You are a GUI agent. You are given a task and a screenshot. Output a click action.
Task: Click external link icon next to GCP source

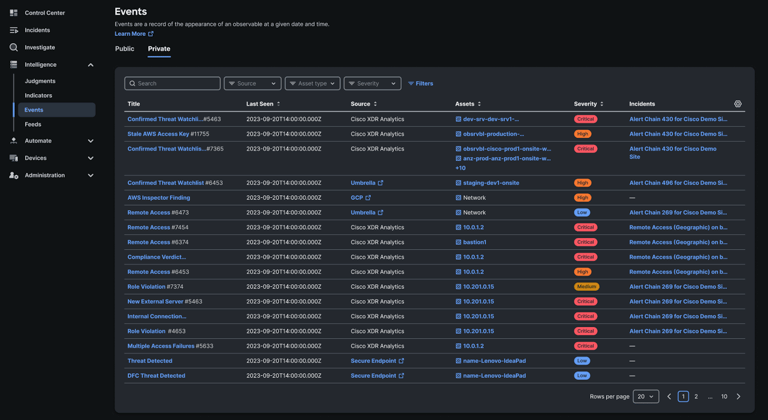point(368,198)
